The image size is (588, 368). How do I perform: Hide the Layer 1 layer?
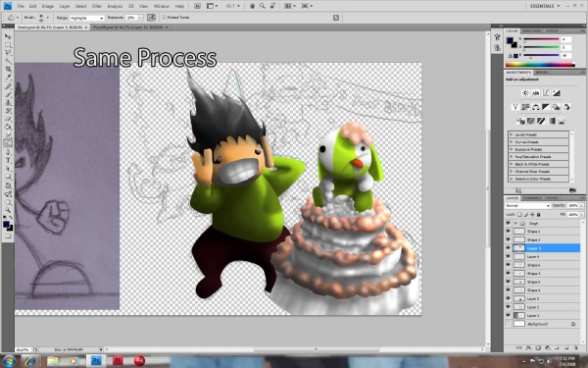pyautogui.click(x=508, y=315)
